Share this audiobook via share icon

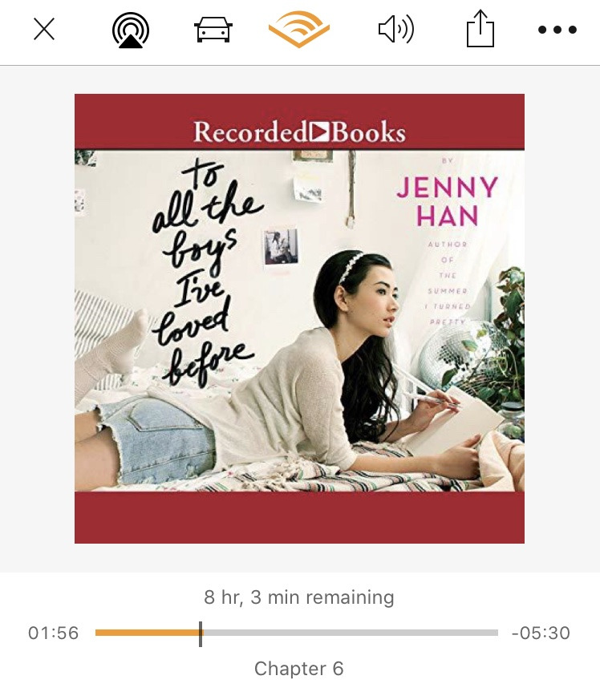(480, 29)
